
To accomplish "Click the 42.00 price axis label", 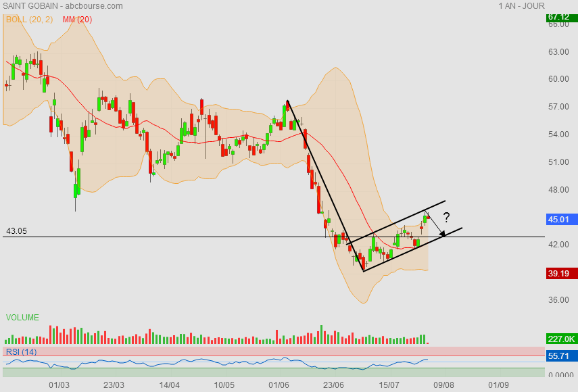I will click(x=558, y=245).
